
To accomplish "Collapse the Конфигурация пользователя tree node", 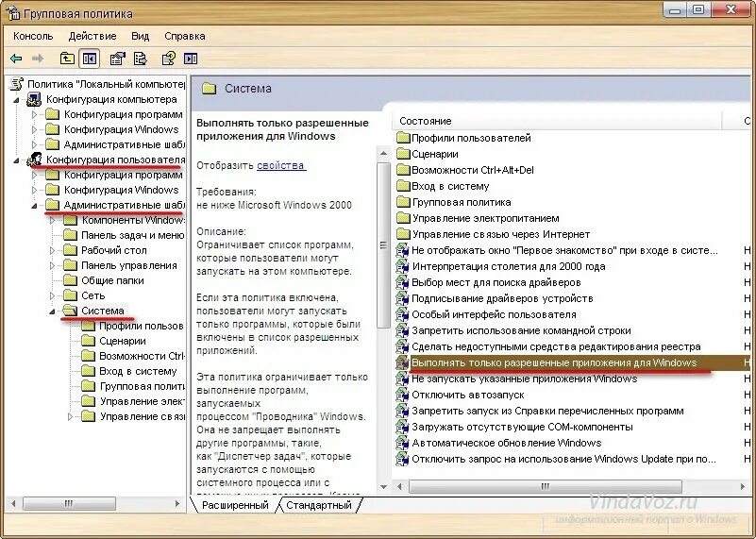I will (x=16, y=160).
